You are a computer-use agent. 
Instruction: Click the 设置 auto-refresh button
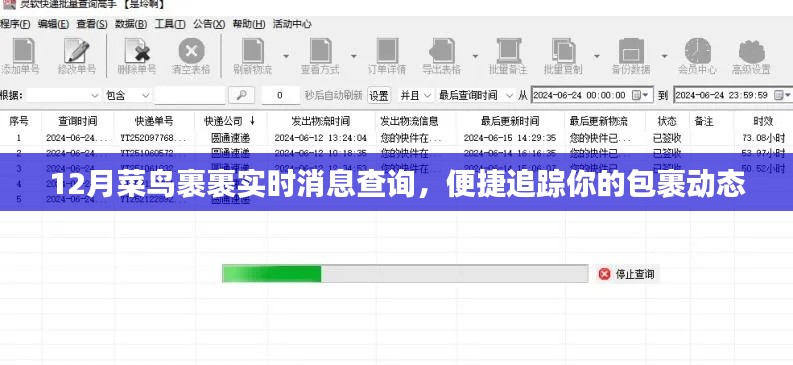coord(379,95)
